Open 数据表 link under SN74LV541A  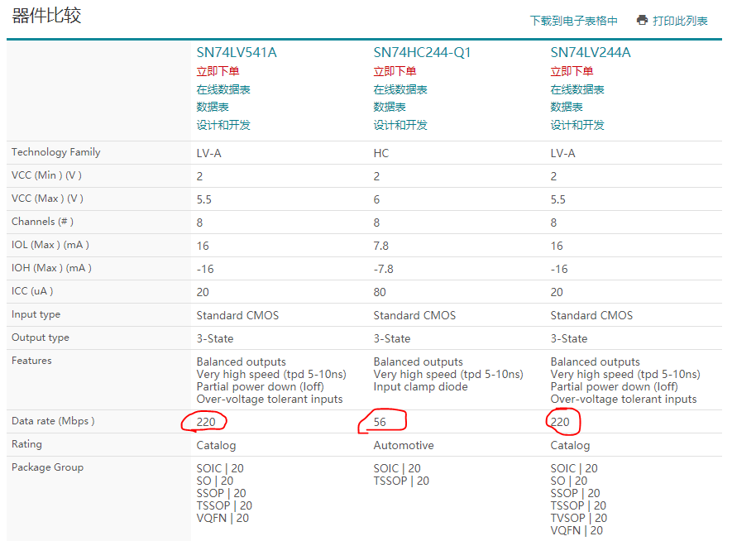(212, 107)
